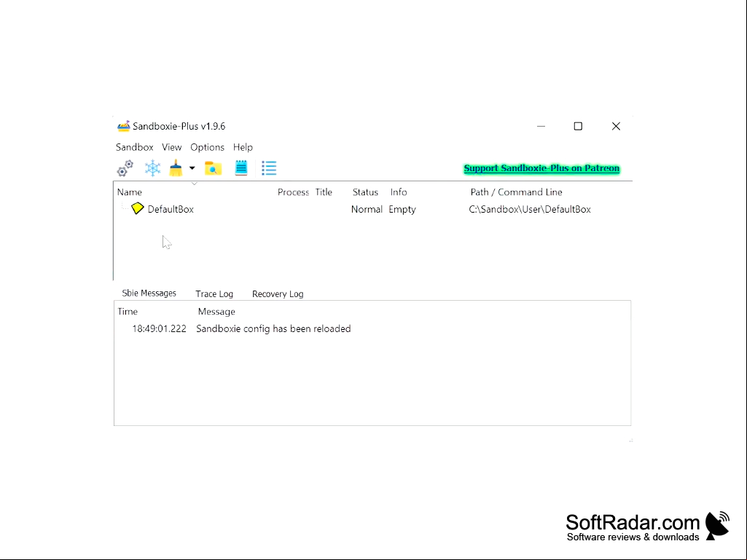Switch to the Recovery Log tab

point(278,293)
